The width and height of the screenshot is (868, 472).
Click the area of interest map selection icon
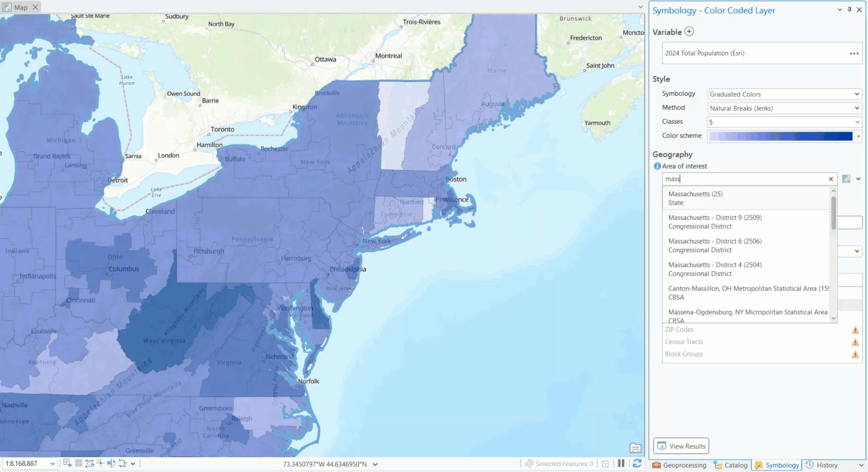(x=846, y=179)
